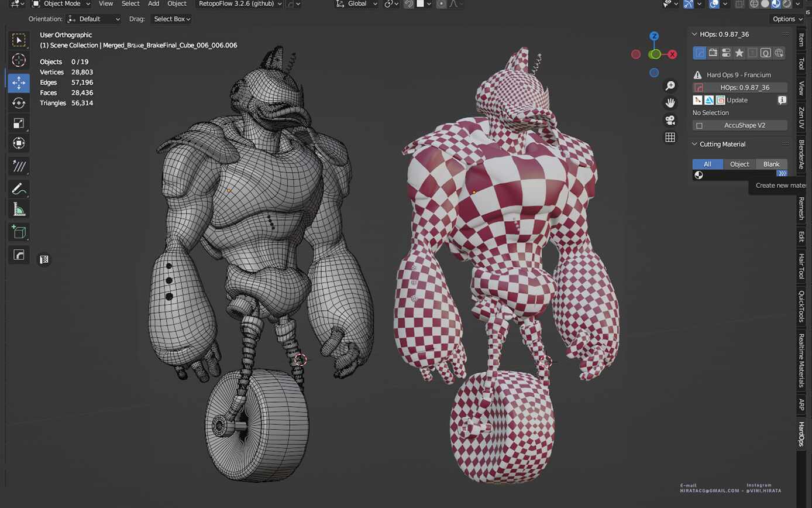Click the info speech-bubble icon beside Update
This screenshot has width=812, height=508.
(782, 100)
